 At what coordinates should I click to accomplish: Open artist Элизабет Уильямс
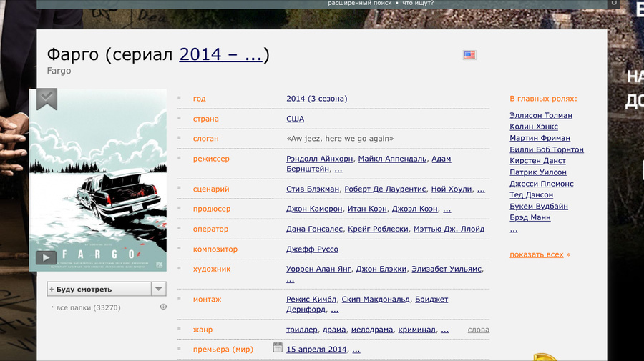point(447,269)
